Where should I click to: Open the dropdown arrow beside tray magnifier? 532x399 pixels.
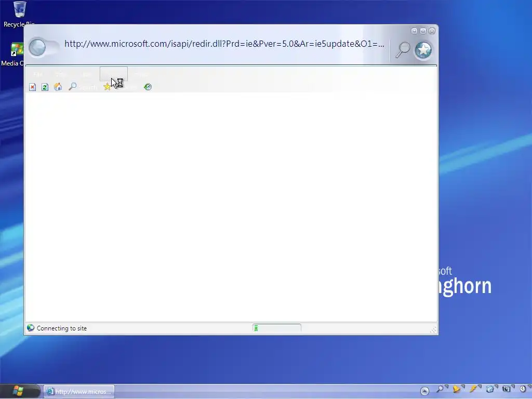click(446, 387)
